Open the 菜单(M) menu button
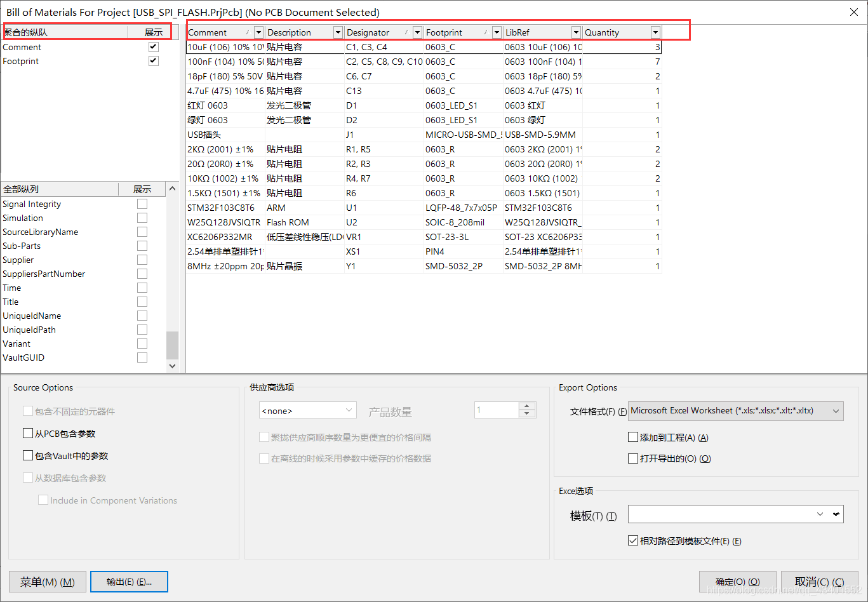 (48, 582)
